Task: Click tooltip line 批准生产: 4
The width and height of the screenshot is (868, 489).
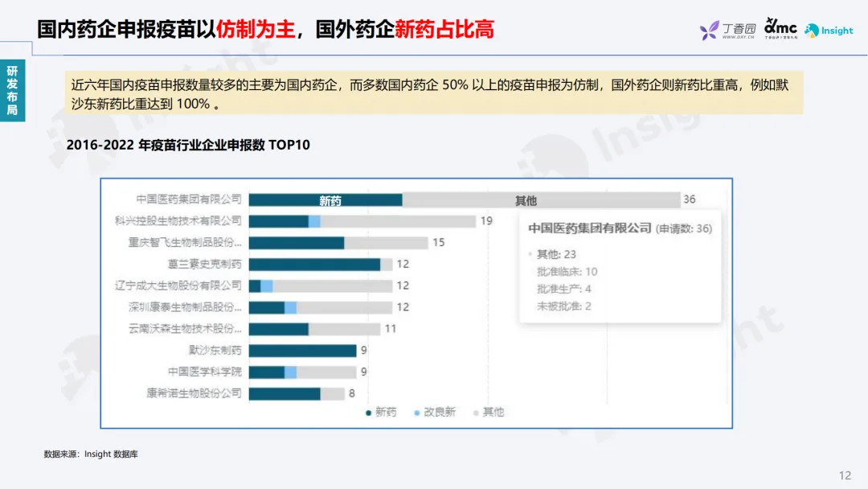Action: tap(563, 289)
